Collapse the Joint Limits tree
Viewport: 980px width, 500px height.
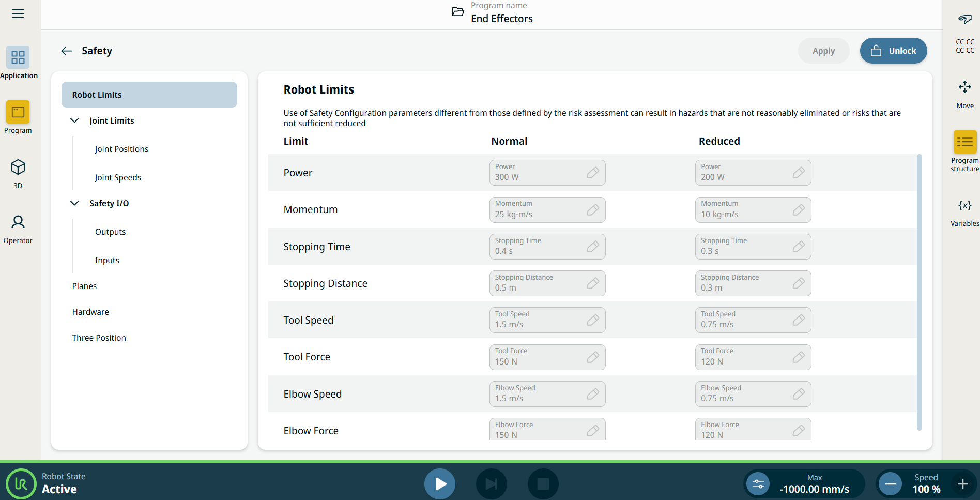pos(74,120)
